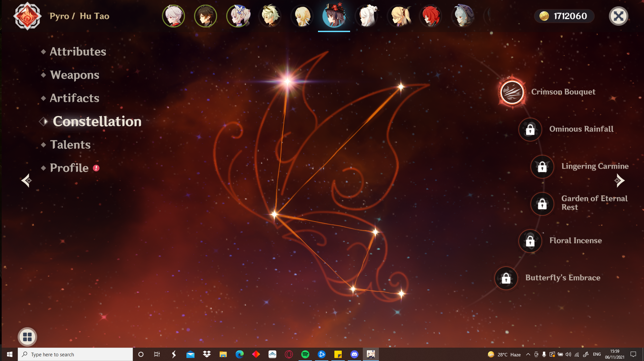Open the Attributes menu
Viewport: 644px width, 361px height.
click(x=78, y=51)
